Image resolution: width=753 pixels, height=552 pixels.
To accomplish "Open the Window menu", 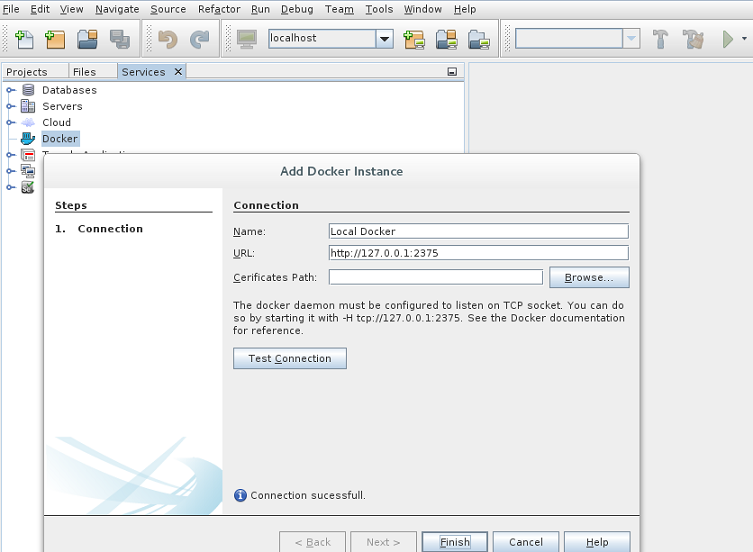I will click(x=423, y=9).
